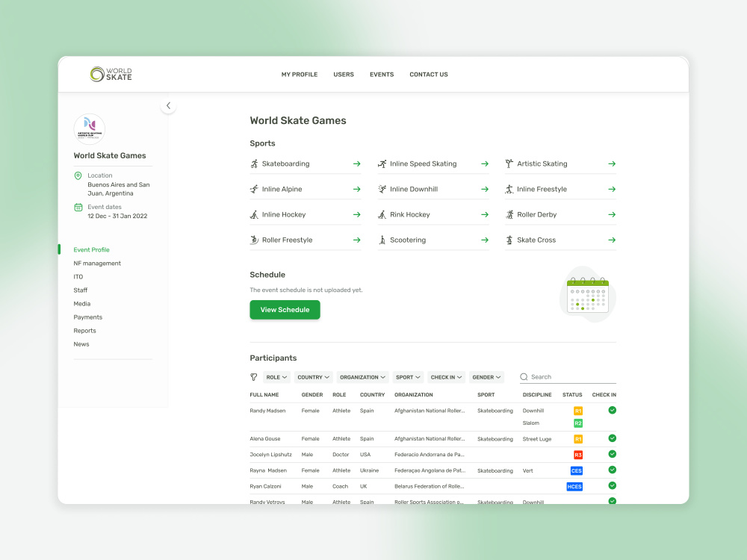Open the CHECK IN filter dropdown
The image size is (747, 560).
click(447, 377)
